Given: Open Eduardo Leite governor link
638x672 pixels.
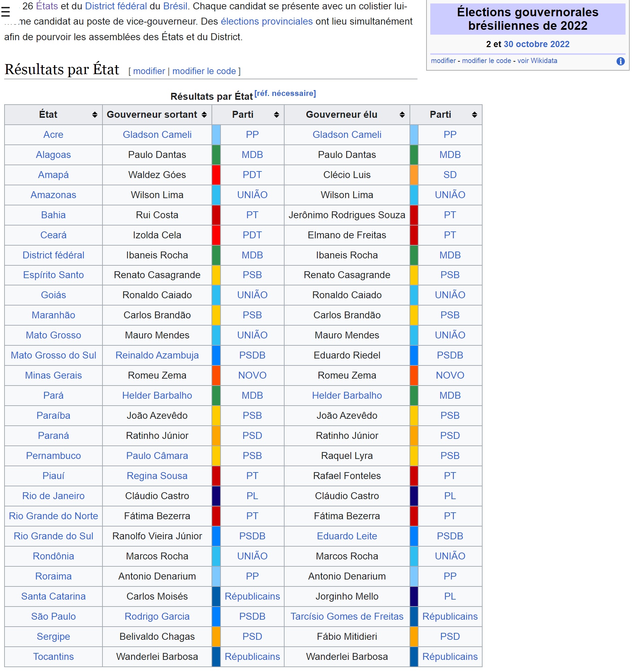Looking at the screenshot, I should tap(347, 536).
